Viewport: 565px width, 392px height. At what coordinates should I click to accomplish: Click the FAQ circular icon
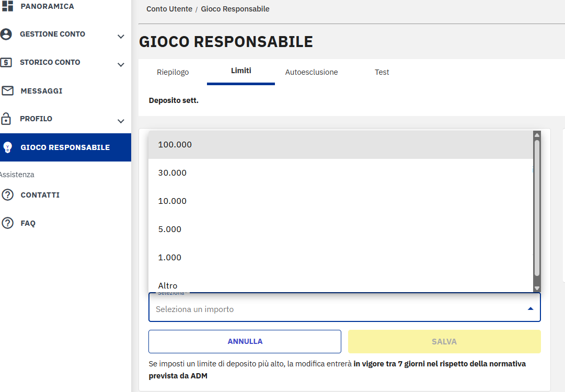click(x=7, y=223)
